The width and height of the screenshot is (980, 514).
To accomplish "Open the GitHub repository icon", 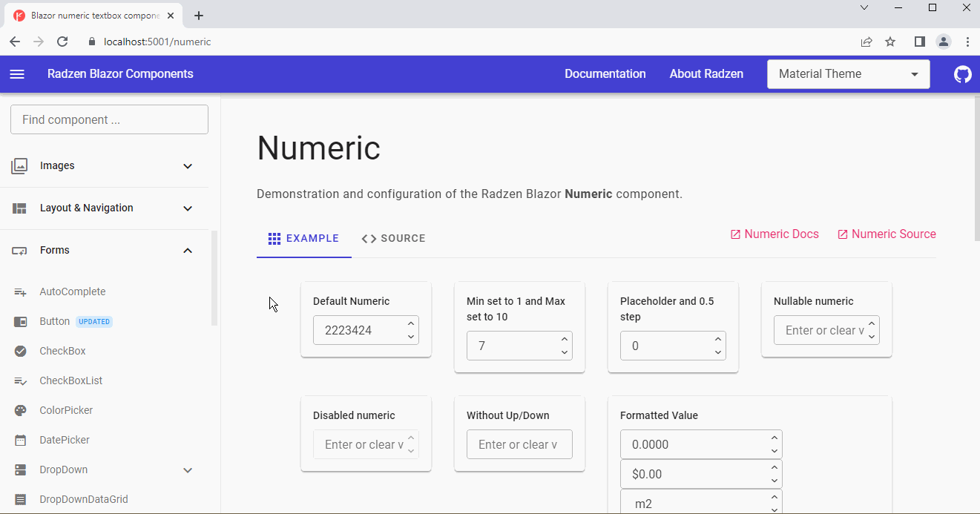I will coord(962,74).
